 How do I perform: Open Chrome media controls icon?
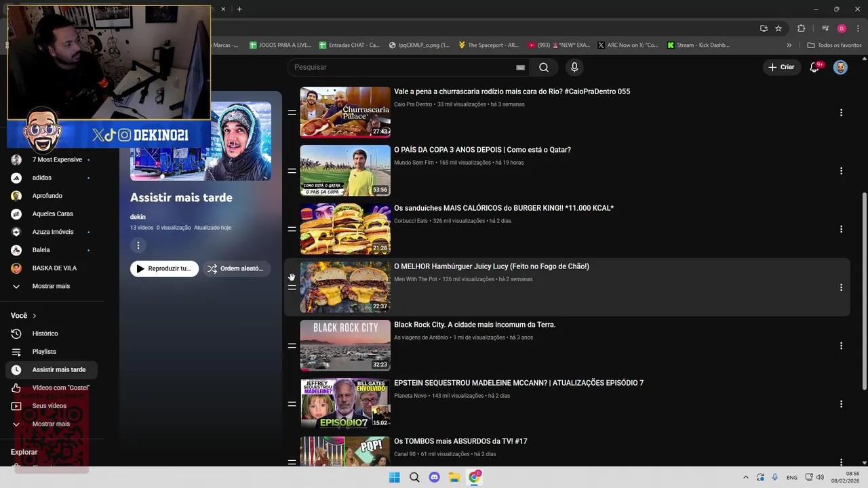pos(825,28)
